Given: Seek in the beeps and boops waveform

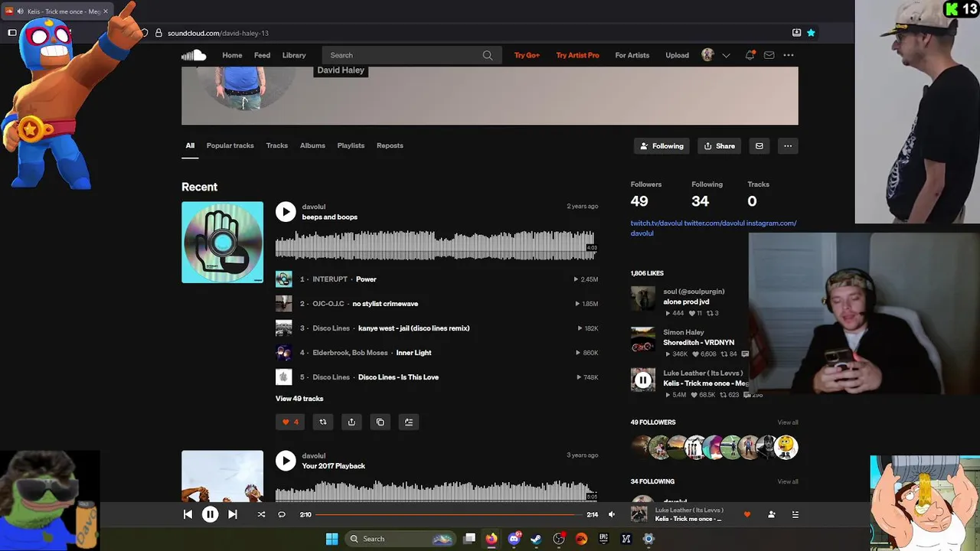Looking at the screenshot, I should pos(436,246).
